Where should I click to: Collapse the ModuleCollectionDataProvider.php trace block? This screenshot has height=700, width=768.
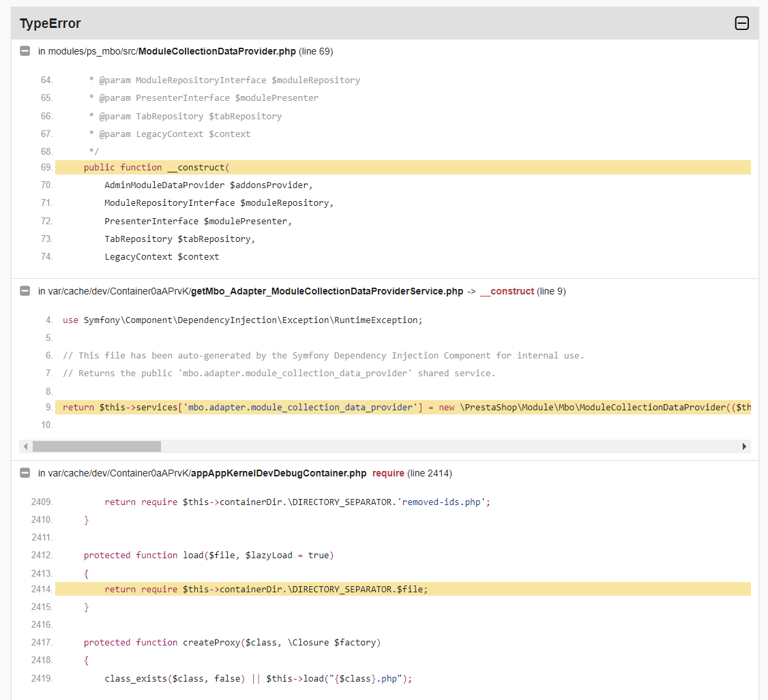click(25, 51)
